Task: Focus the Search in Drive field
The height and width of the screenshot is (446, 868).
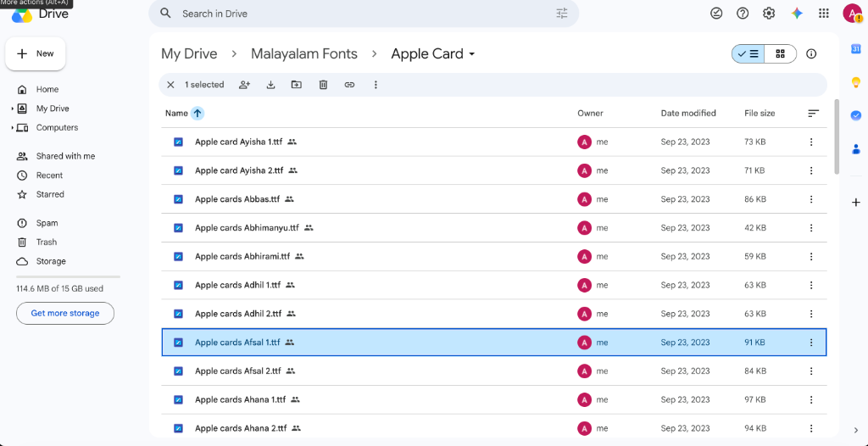Action: point(364,14)
